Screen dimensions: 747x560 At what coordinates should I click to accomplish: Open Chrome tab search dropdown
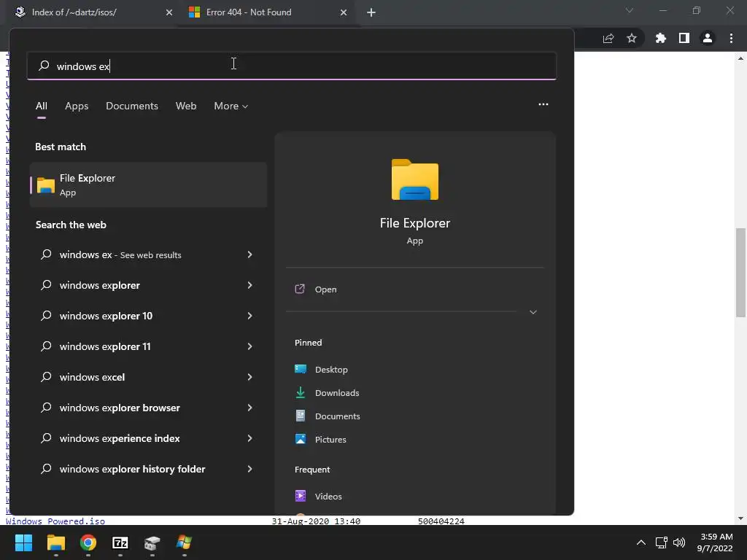tap(630, 10)
